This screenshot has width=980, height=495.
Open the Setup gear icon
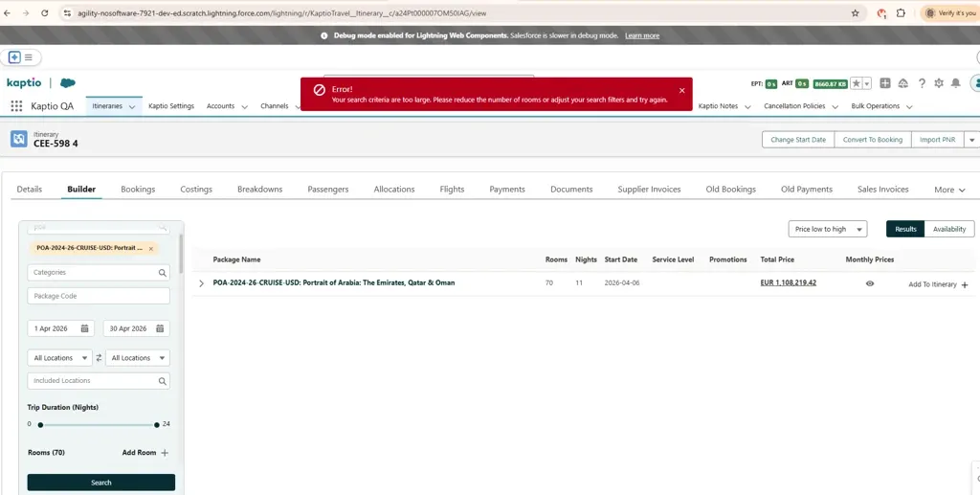(939, 83)
